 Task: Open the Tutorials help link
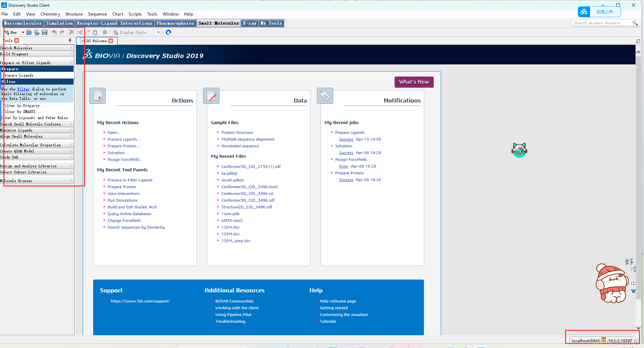click(328, 321)
